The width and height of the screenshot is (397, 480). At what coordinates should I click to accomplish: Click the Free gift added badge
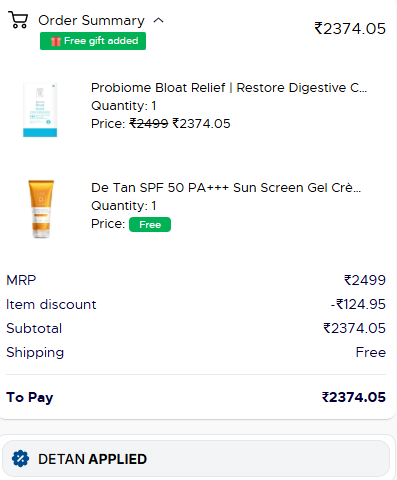click(93, 41)
